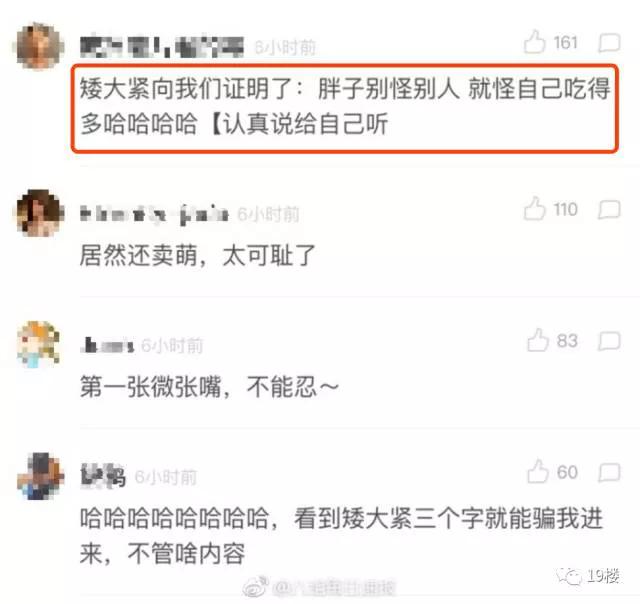The height and width of the screenshot is (604, 640).
Task: Like the comment with 83 likes
Action: (538, 340)
